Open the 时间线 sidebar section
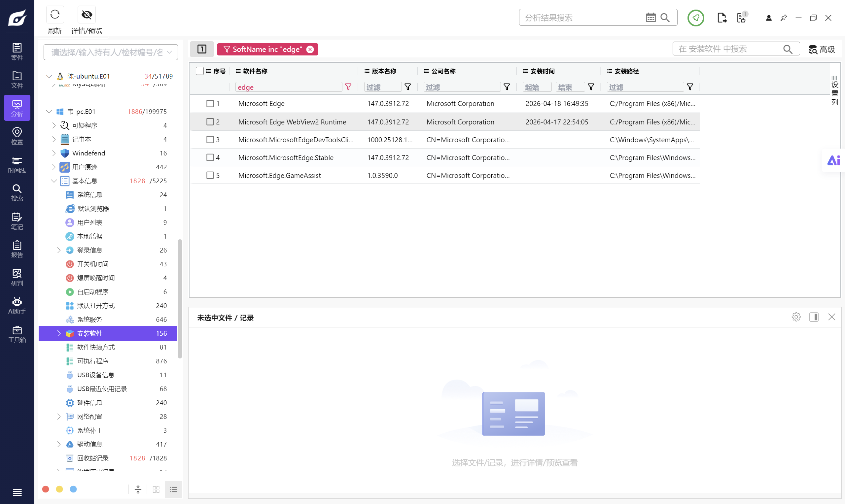 tap(17, 164)
